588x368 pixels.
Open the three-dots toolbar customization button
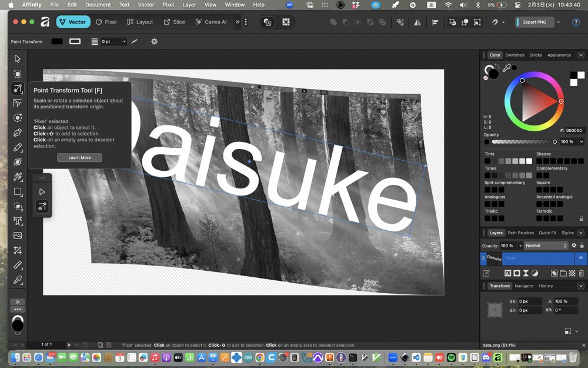[x=18, y=310]
